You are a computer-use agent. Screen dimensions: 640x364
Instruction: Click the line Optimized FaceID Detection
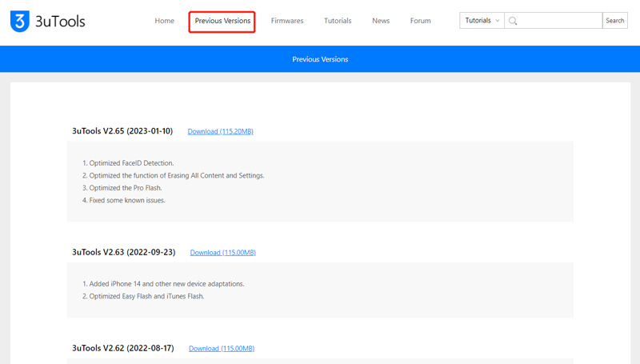pyautogui.click(x=128, y=163)
